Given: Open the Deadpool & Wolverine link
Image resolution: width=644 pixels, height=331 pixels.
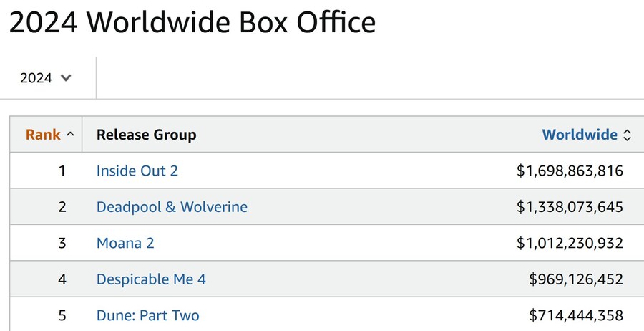Looking at the screenshot, I should [x=172, y=207].
